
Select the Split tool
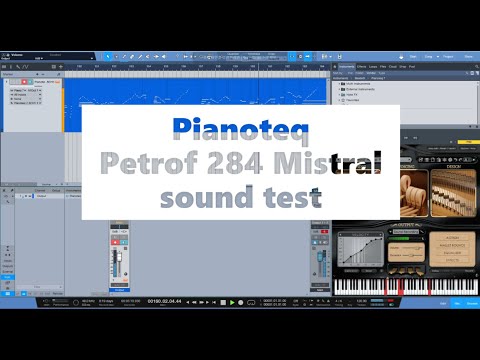click(124, 57)
